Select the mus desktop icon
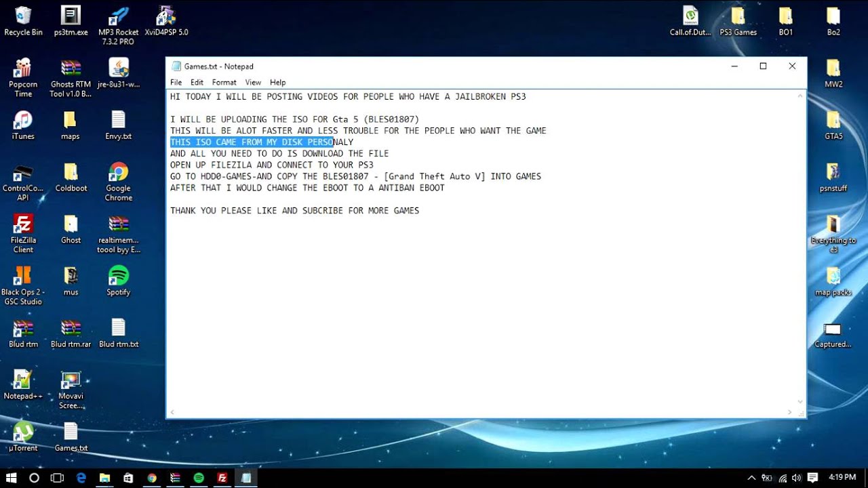Image resolution: width=868 pixels, height=488 pixels. coord(71,281)
